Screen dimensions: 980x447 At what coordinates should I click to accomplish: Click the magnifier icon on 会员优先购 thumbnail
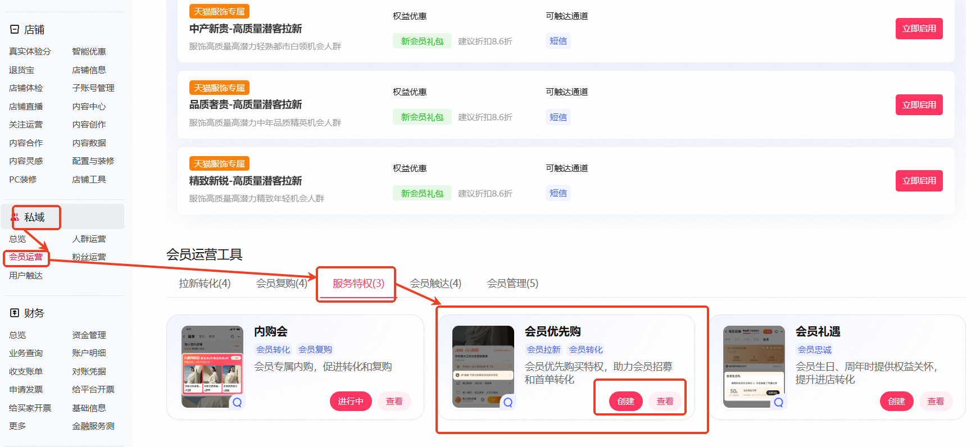[508, 402]
